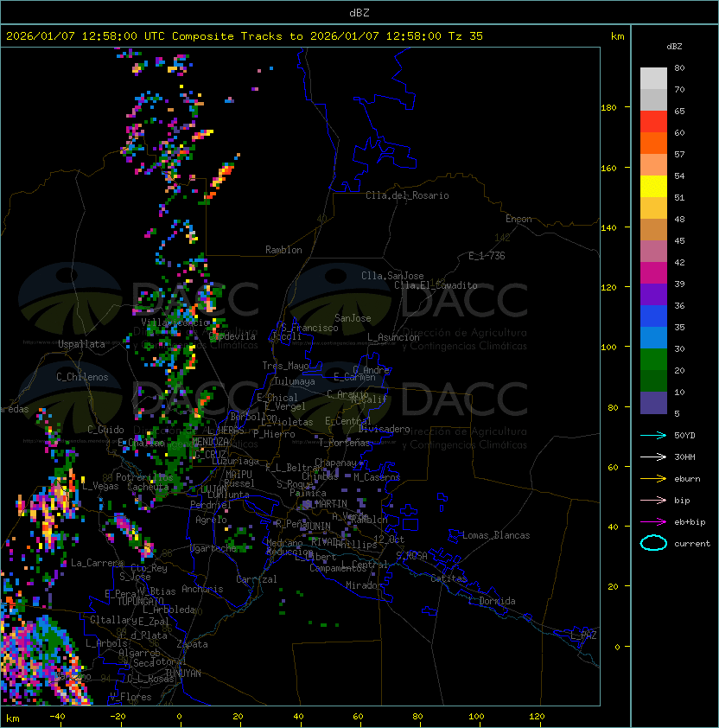The width and height of the screenshot is (719, 728).
Task: Click the 'Tres_Mayo' map label
Action: (x=285, y=366)
